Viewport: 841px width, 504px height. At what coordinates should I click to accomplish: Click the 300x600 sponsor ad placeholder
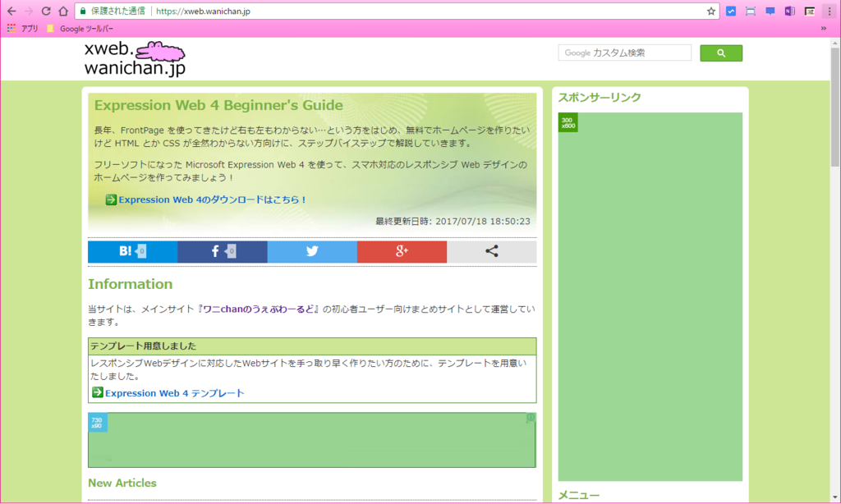(x=650, y=296)
